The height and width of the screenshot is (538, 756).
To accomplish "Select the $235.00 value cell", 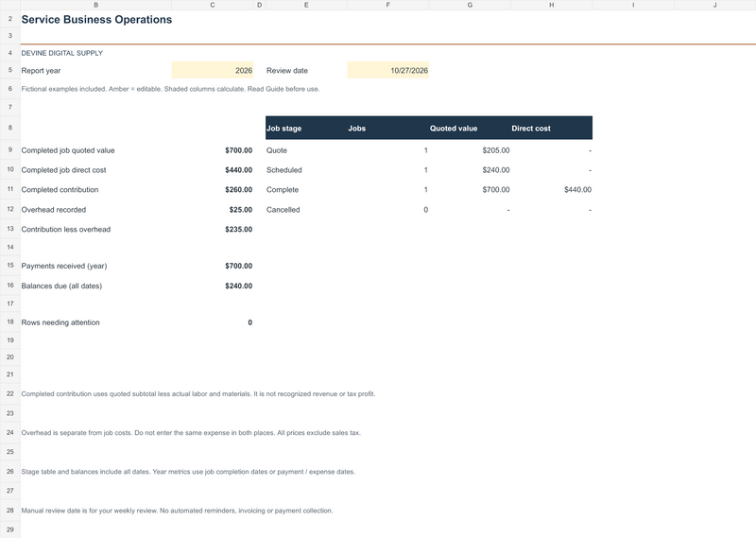I will point(212,230).
